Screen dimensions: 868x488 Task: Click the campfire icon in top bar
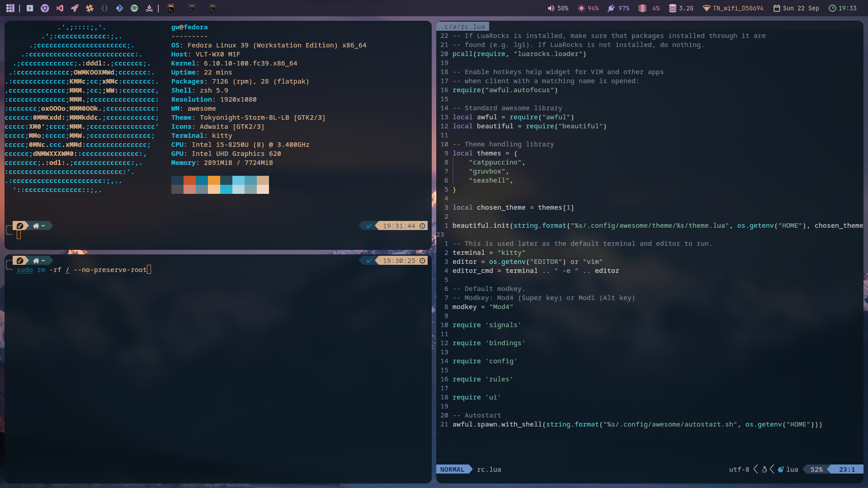coord(149,8)
